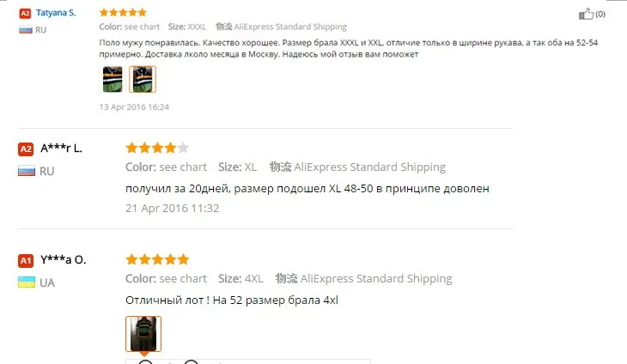Screen dimensions: 627x364
Task: Click the (0) like count
Action: pyautogui.click(x=600, y=15)
